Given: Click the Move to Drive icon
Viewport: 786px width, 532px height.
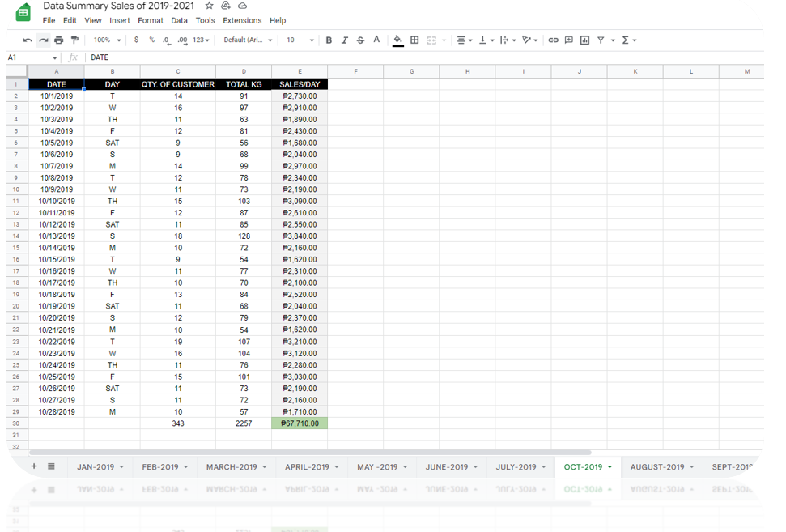Looking at the screenshot, I should click(x=226, y=6).
